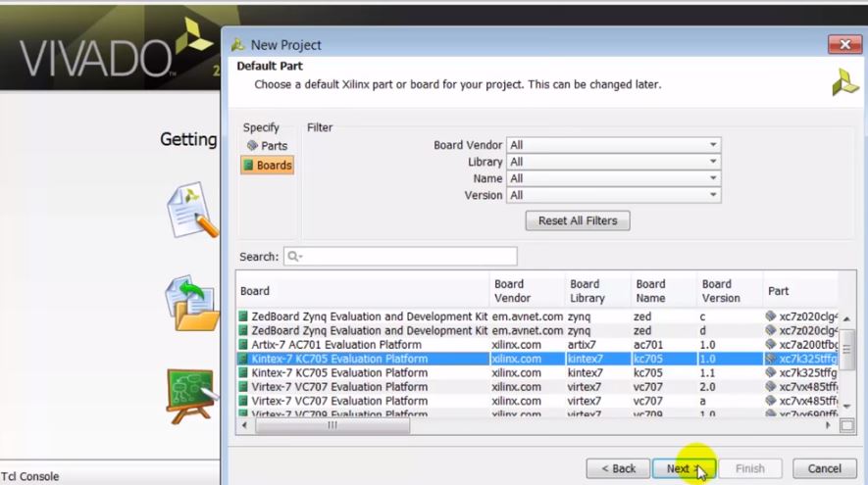The height and width of the screenshot is (485, 868).
Task: Click board icon of Artix-7 AC701 row
Action: (x=243, y=345)
